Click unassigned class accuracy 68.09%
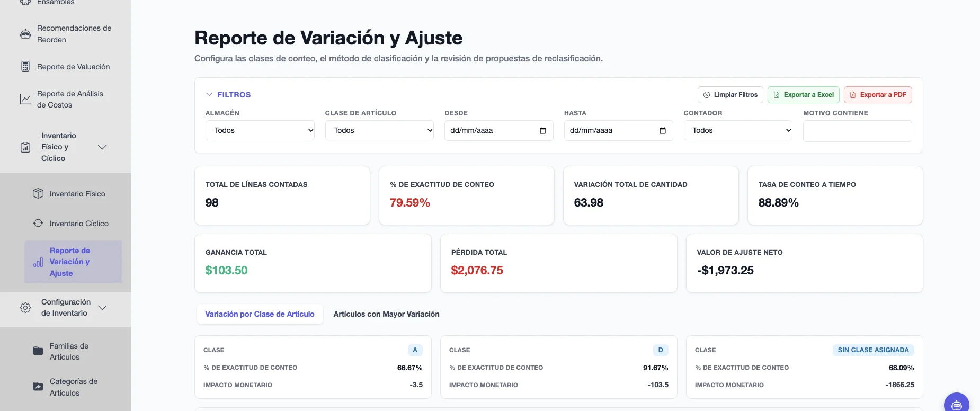The image size is (980, 411). pyautogui.click(x=902, y=368)
